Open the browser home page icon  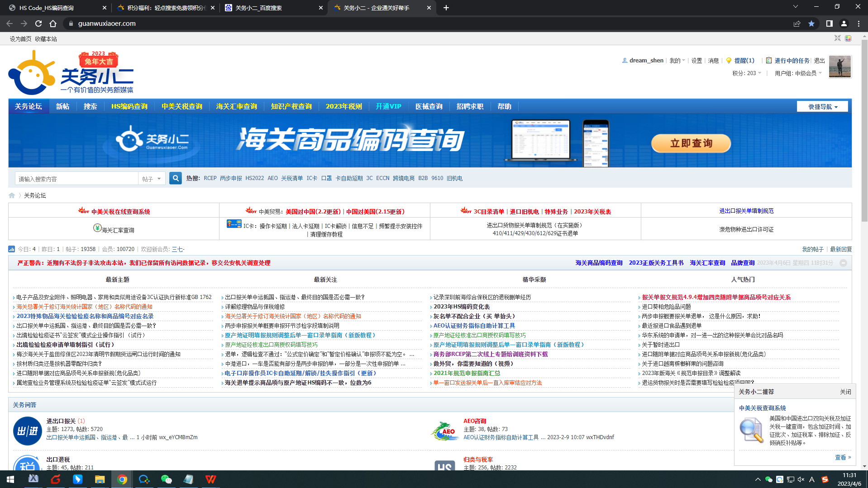point(53,24)
